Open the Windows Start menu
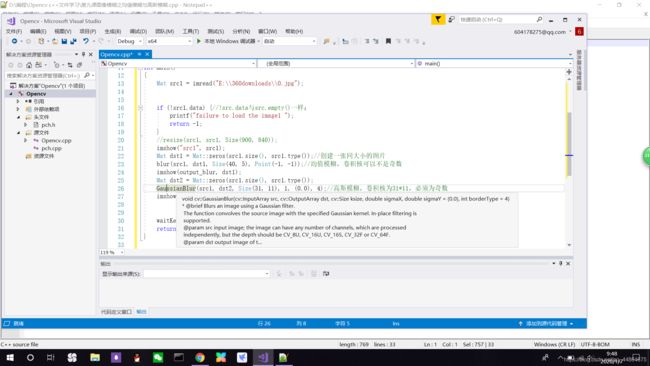650x366 pixels. tap(10, 357)
